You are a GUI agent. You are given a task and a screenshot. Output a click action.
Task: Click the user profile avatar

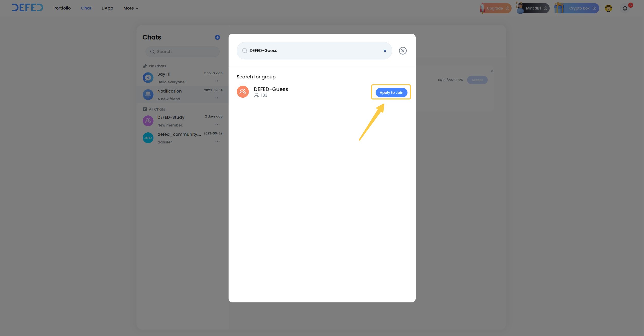pos(608,8)
